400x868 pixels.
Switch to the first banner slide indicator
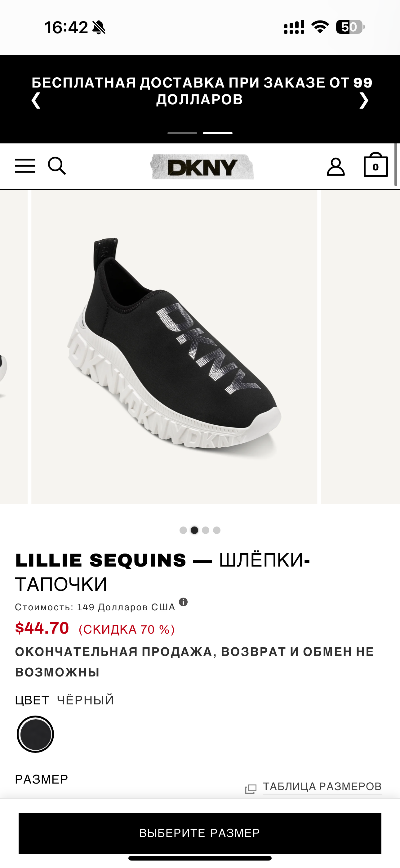(x=182, y=133)
